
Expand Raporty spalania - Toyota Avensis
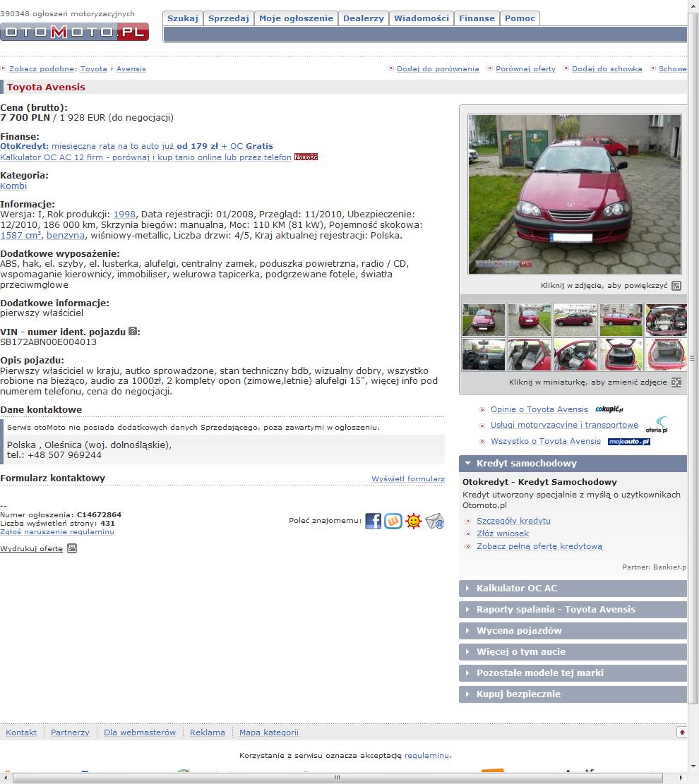(573, 610)
